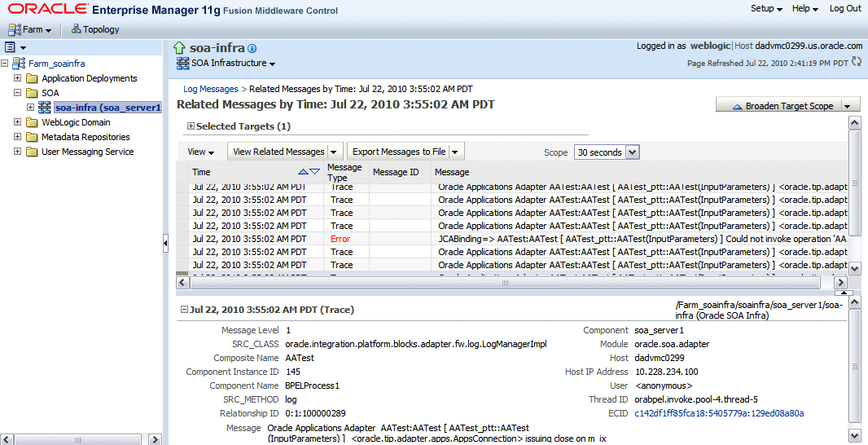
Task: Collapse the Farm_soainfra tree node
Action: click(5, 64)
